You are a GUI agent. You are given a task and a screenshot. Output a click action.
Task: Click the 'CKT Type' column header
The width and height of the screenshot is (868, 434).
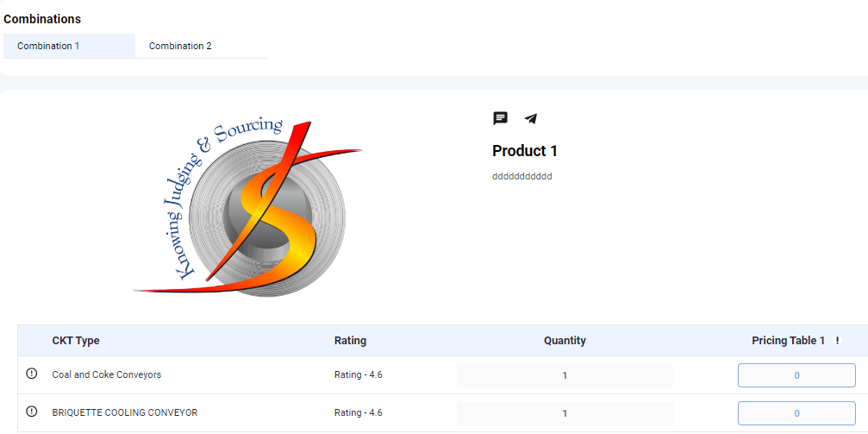[x=76, y=341]
